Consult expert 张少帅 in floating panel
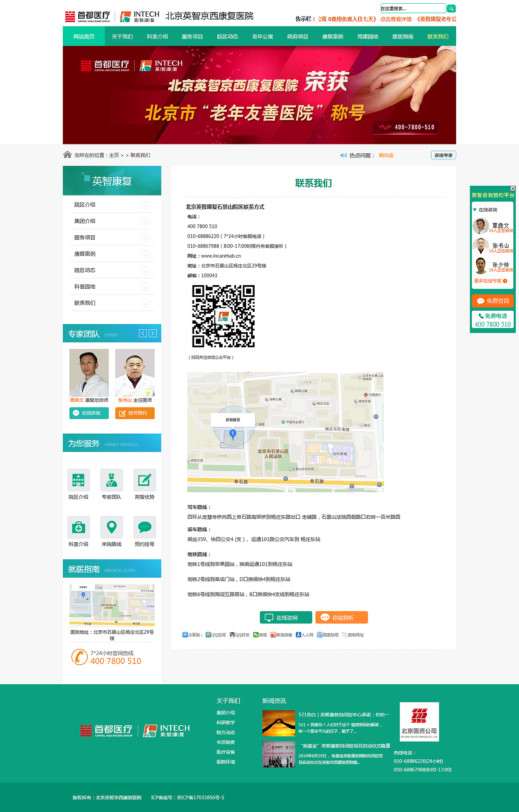The image size is (519, 812). pyautogui.click(x=493, y=266)
